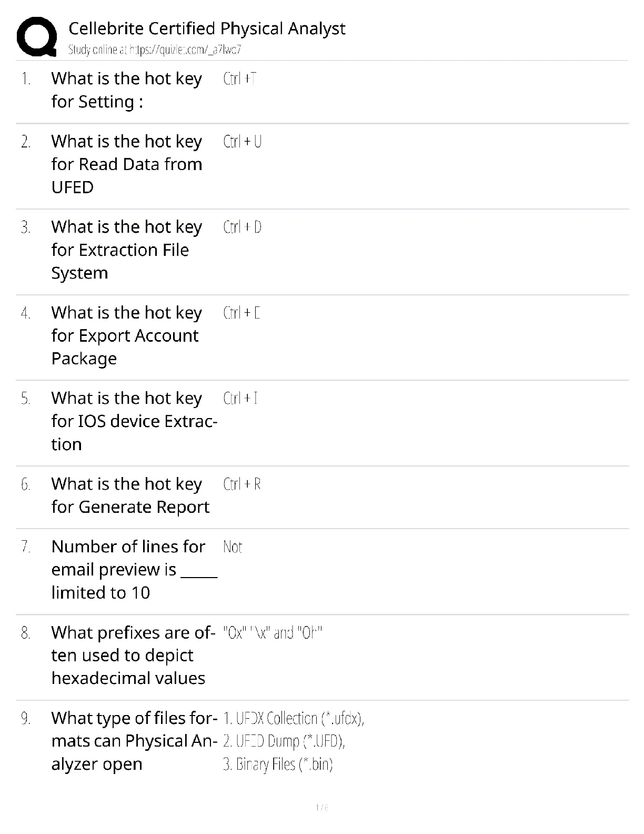Click the Cellebrite Certified Physical Analyst title

(207, 28)
